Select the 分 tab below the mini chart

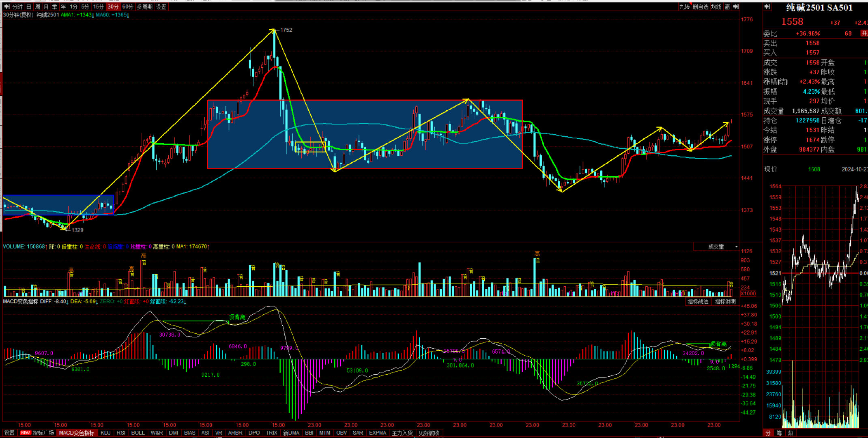point(767,433)
